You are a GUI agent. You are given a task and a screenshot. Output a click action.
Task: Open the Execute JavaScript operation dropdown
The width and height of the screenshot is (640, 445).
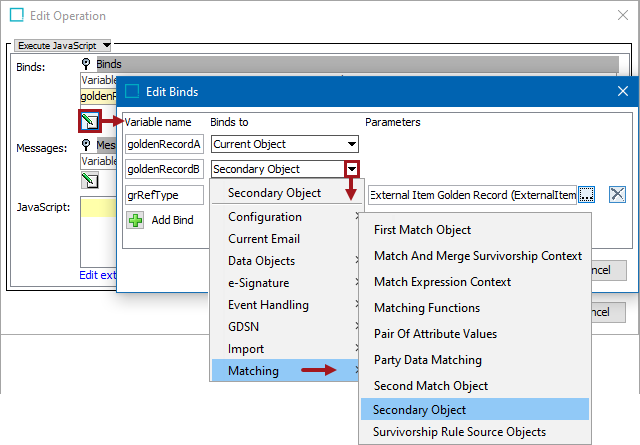click(64, 45)
